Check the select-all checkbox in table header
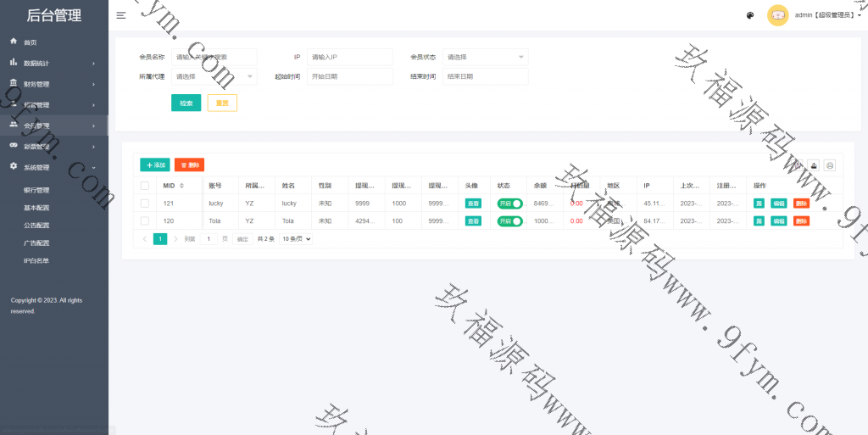This screenshot has height=435, width=868. (145, 186)
